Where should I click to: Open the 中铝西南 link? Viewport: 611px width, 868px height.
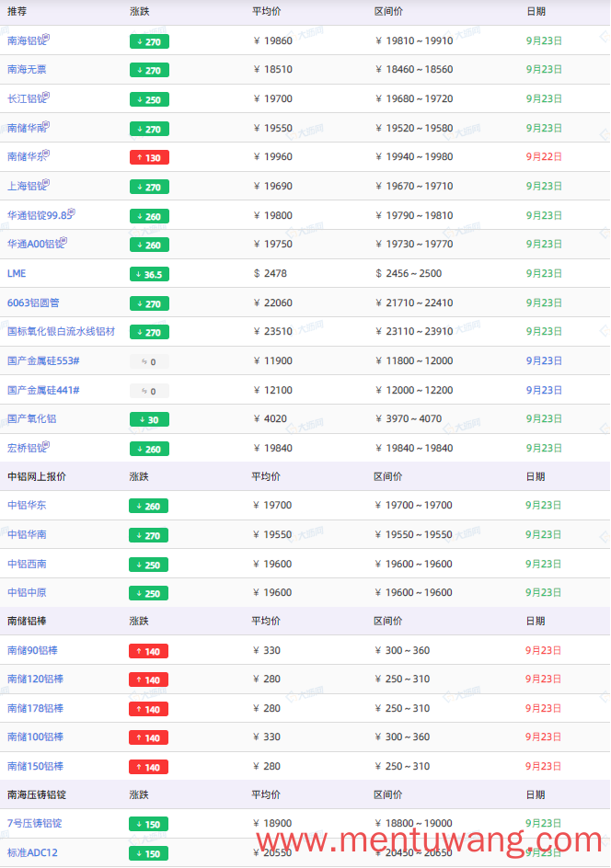point(27,564)
